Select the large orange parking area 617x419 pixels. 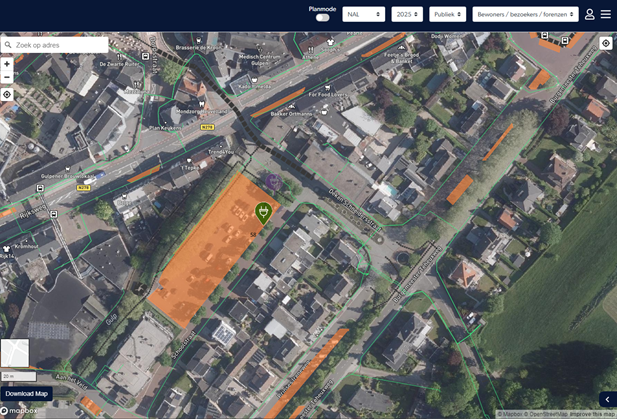click(x=205, y=250)
